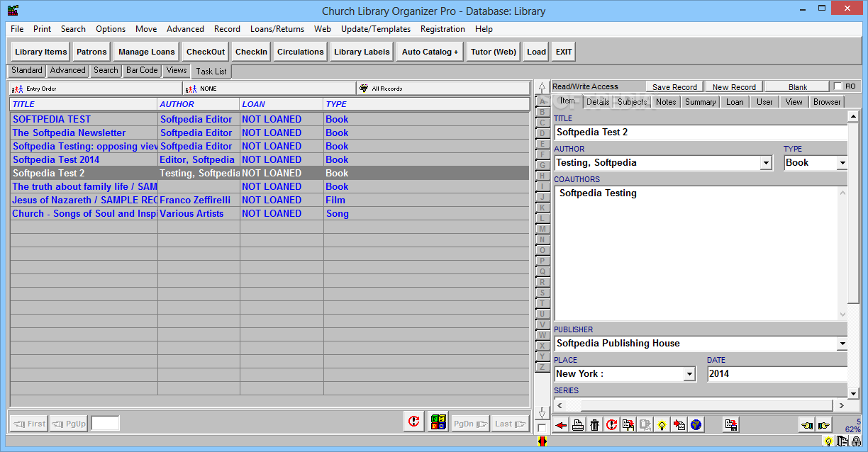This screenshot has width=868, height=452.
Task: Click the copy-document icon after red refresh
Action: [x=628, y=425]
